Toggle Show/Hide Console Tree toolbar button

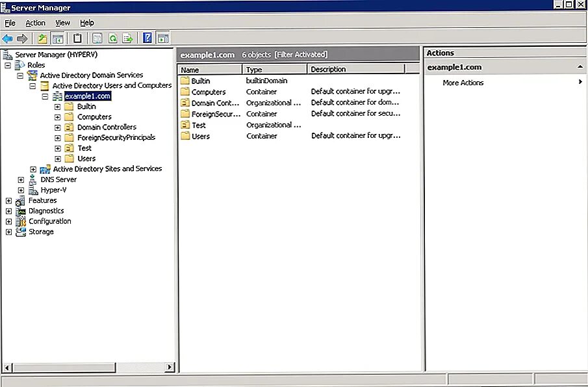pyautogui.click(x=57, y=38)
